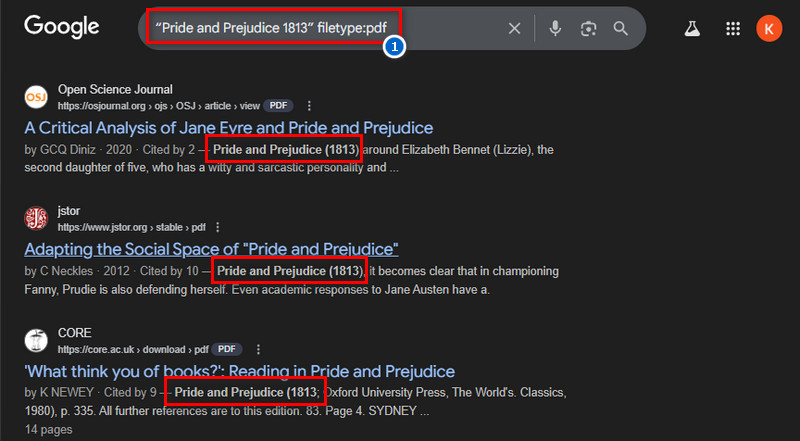
Task: Open the Google account avatar
Action: [769, 28]
